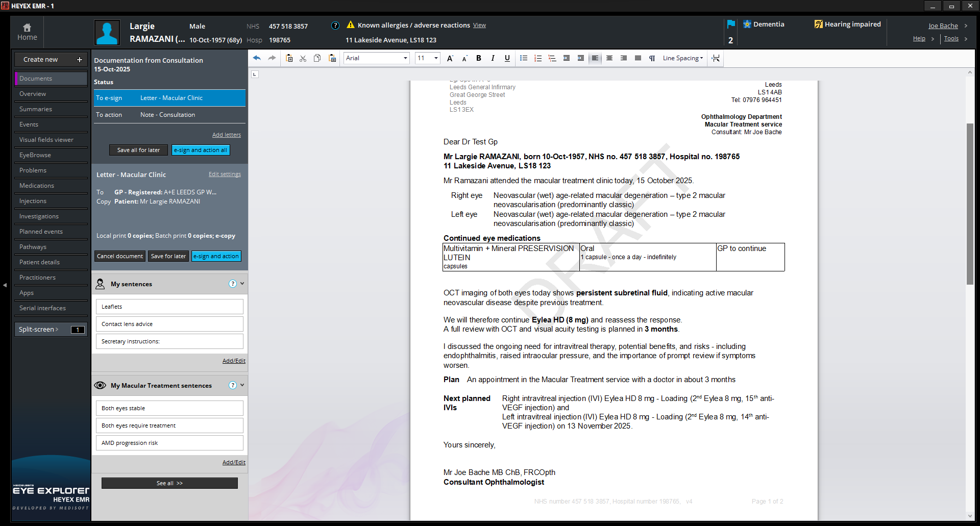This screenshot has height=526, width=980.
Task: Toggle bold formatting
Action: 478,58
